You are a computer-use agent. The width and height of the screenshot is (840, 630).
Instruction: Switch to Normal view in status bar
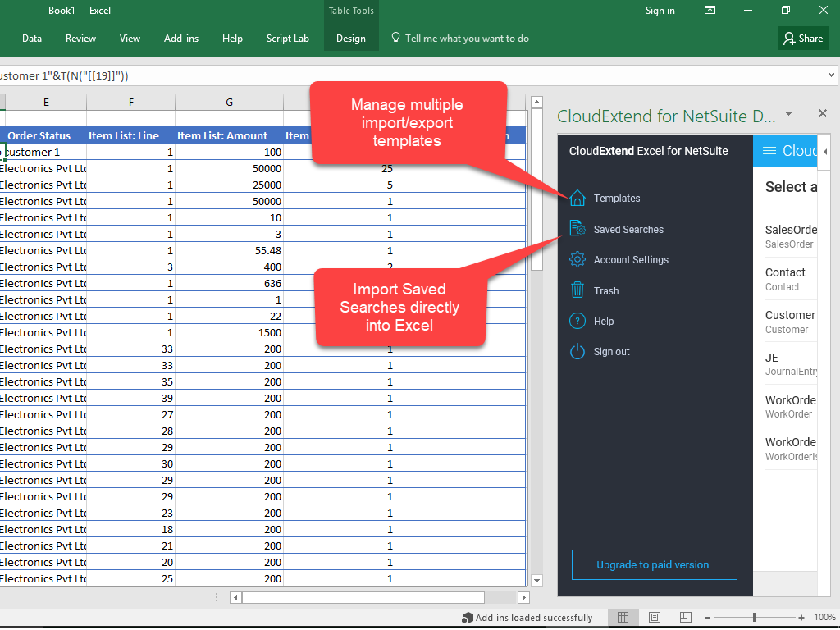pos(623,618)
